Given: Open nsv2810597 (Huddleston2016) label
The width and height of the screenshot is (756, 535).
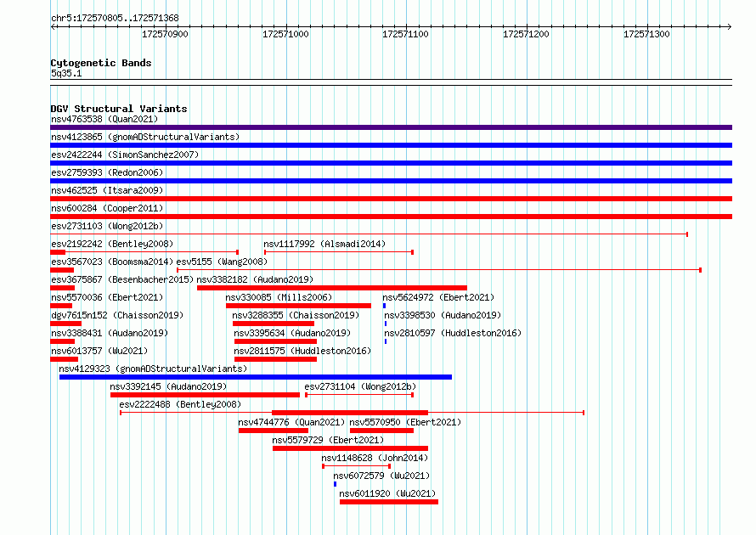Looking at the screenshot, I should tap(453, 333).
